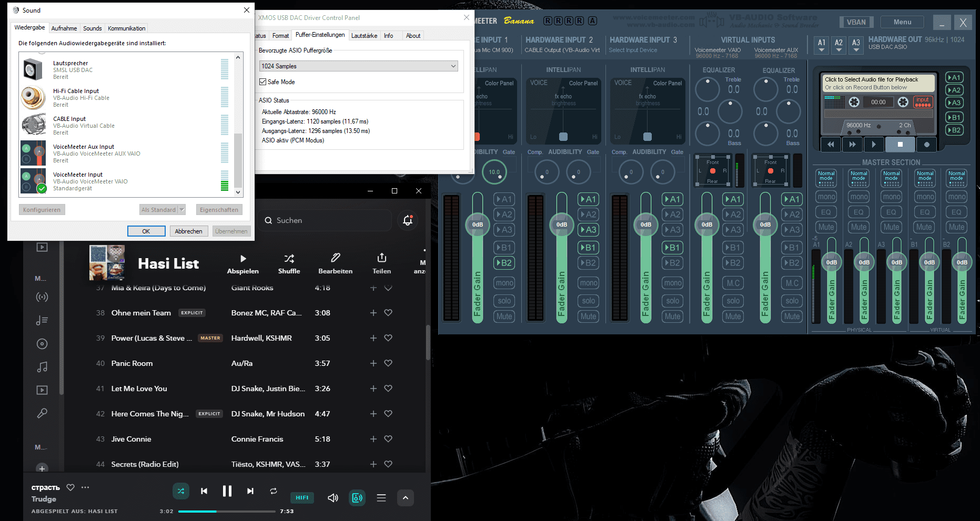
Task: Mute the Voicemeeter VAIO virtual input
Action: point(733,316)
